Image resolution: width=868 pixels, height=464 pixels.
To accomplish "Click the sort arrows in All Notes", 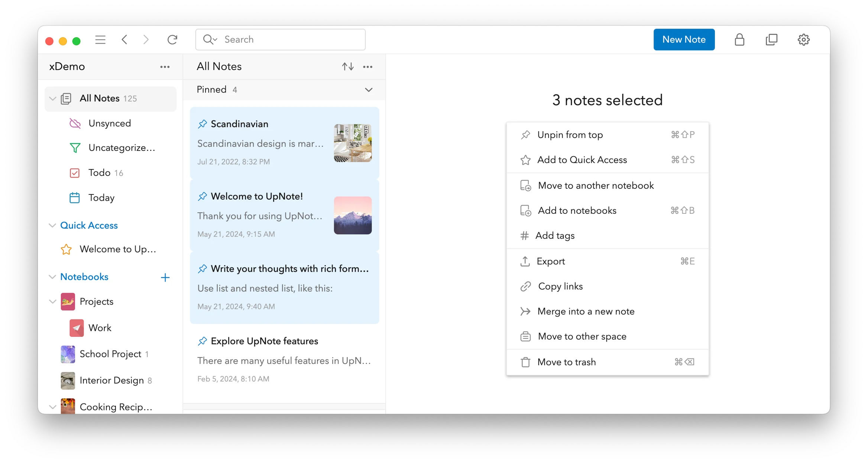I will click(x=347, y=67).
